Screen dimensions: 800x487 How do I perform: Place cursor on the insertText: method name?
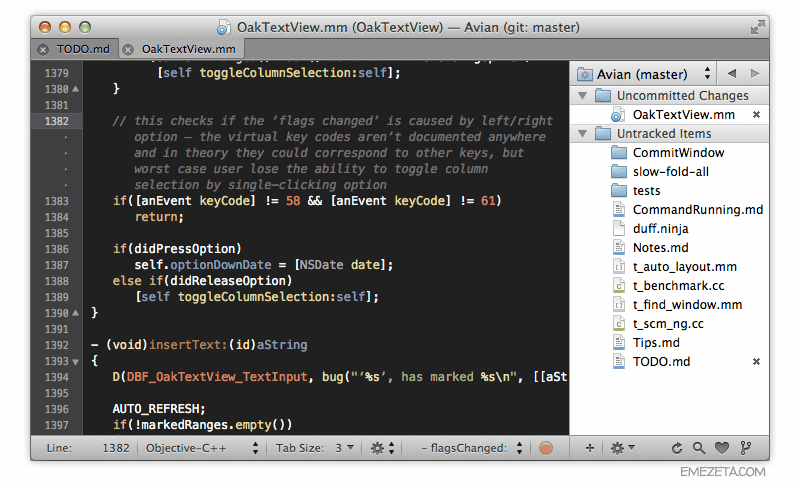188,345
